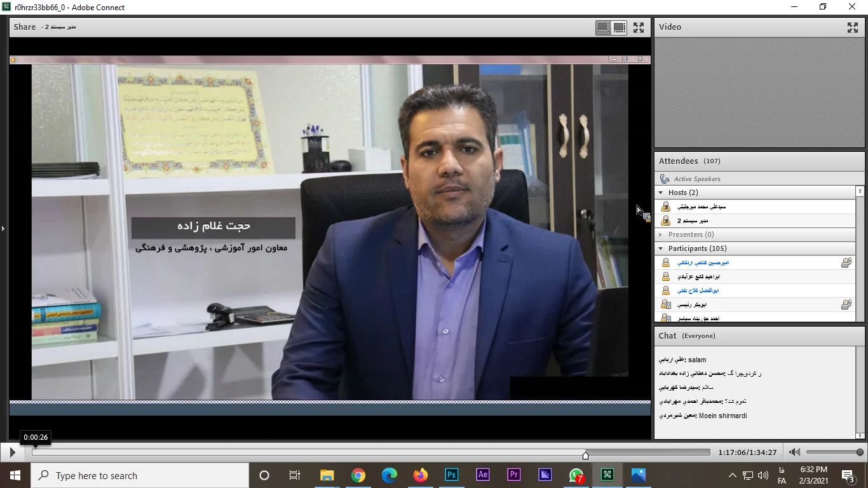Click the volume slider handle

point(860,452)
